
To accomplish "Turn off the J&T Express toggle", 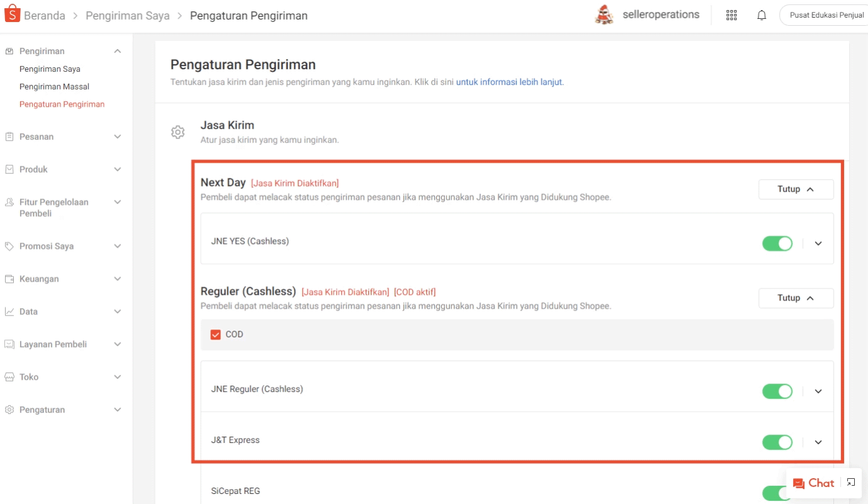I will (777, 442).
